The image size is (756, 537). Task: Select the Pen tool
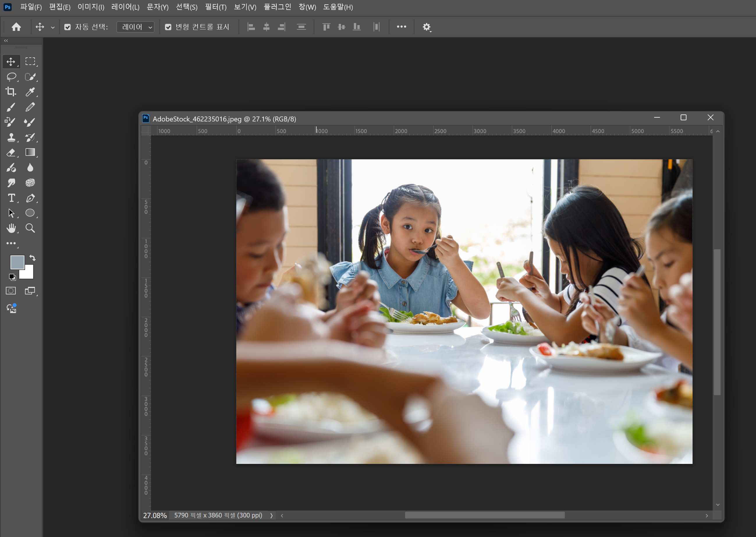coord(30,198)
